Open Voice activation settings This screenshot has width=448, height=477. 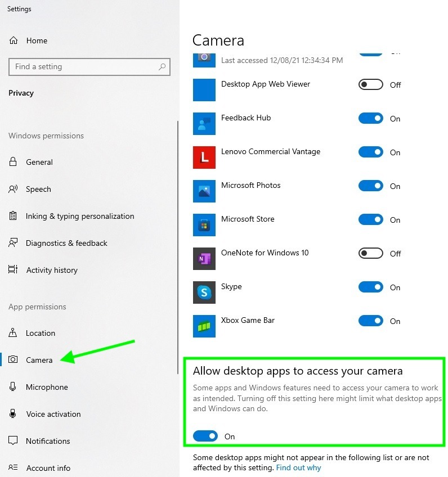point(53,414)
